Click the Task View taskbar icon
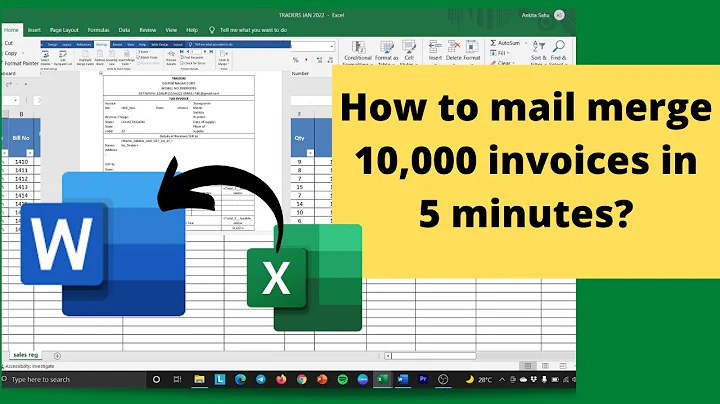Viewport: 720px width, 404px height. tap(177, 379)
